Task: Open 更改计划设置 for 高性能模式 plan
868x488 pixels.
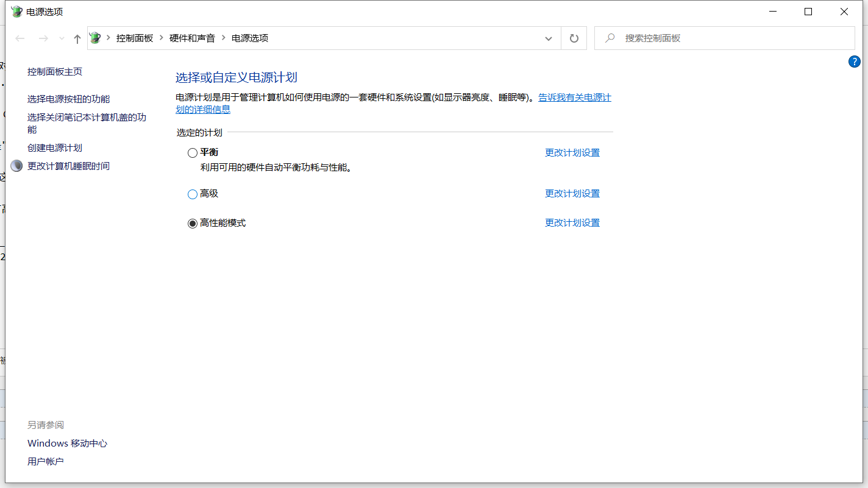Action: (572, 222)
